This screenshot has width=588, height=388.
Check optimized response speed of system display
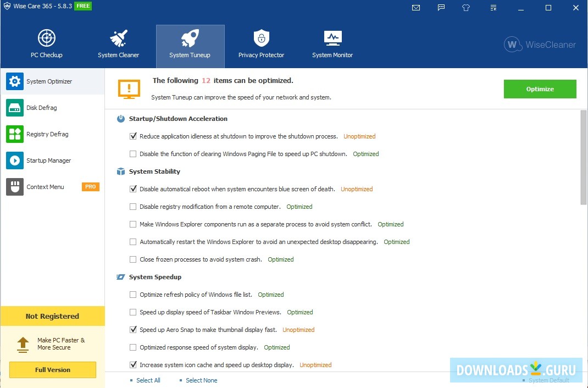(x=133, y=347)
